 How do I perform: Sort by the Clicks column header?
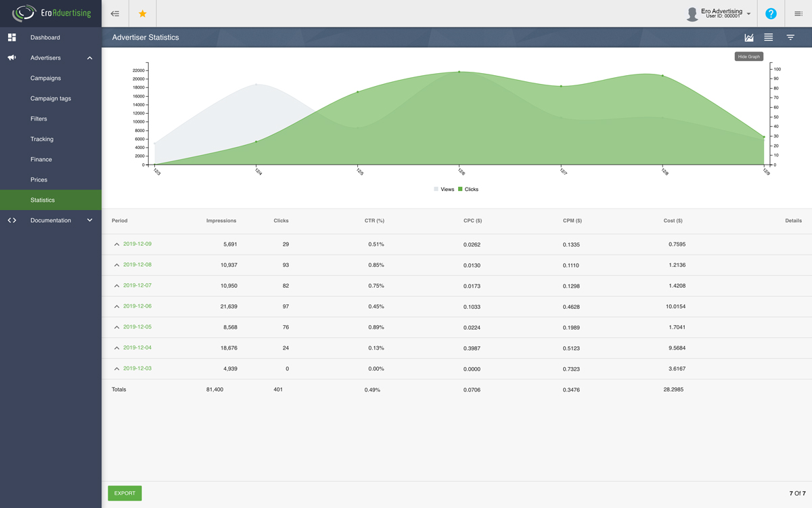(281, 221)
